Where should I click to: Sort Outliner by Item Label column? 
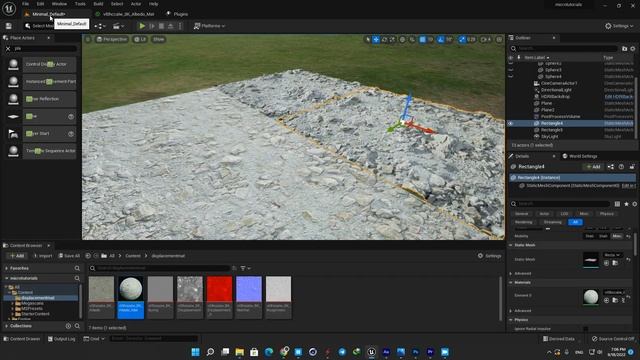536,58
